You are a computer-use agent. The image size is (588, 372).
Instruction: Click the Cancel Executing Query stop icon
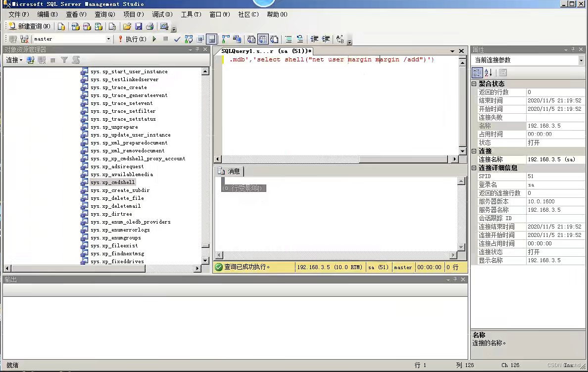[x=165, y=39]
